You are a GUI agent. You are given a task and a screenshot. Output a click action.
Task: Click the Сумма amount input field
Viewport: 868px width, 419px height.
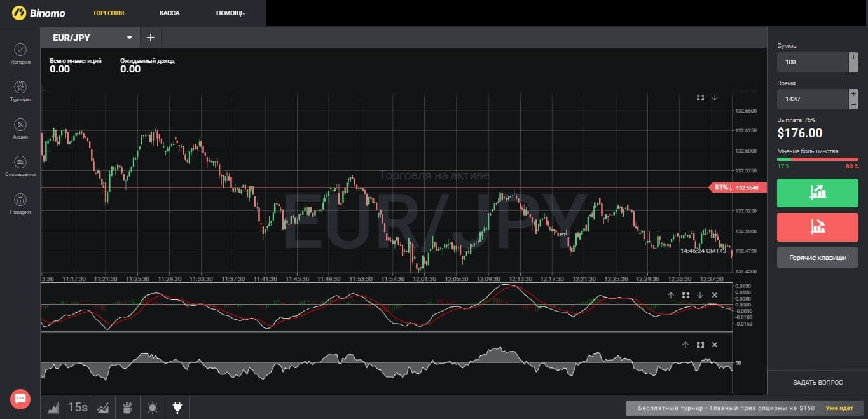pos(812,62)
